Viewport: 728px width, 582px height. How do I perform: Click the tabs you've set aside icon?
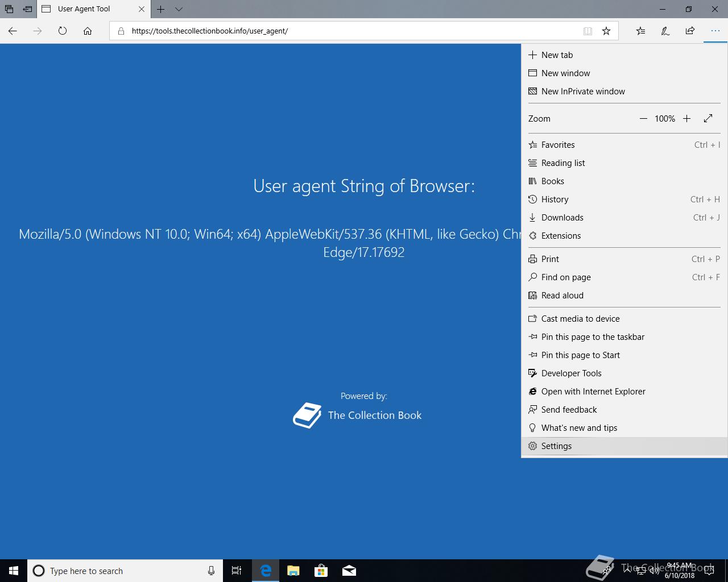coord(9,9)
